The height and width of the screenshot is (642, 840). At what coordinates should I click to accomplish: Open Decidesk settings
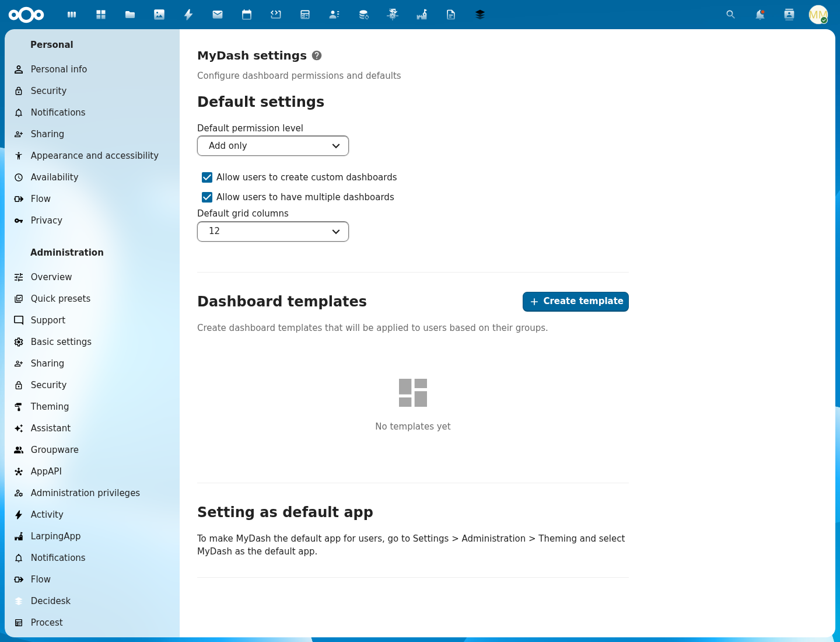92,601
